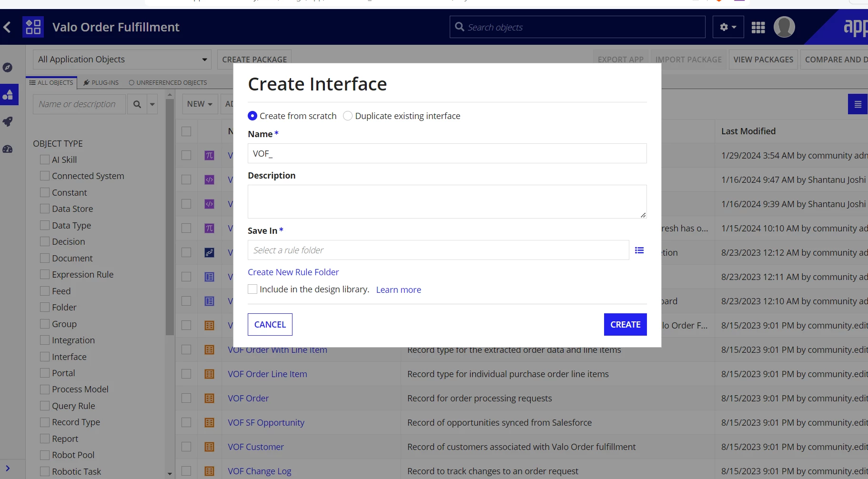Open the Valo Order Fulfillment app icon
Screen dimensions: 868x479
[33, 27]
